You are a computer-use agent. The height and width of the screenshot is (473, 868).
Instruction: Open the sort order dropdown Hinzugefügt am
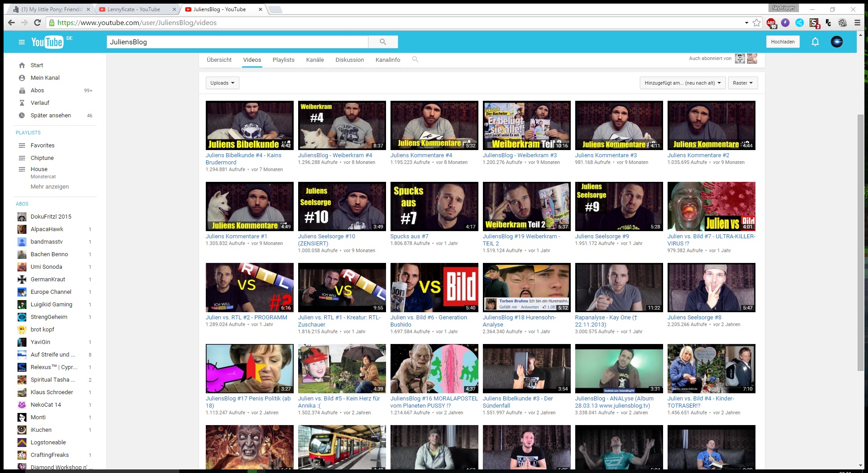682,83
